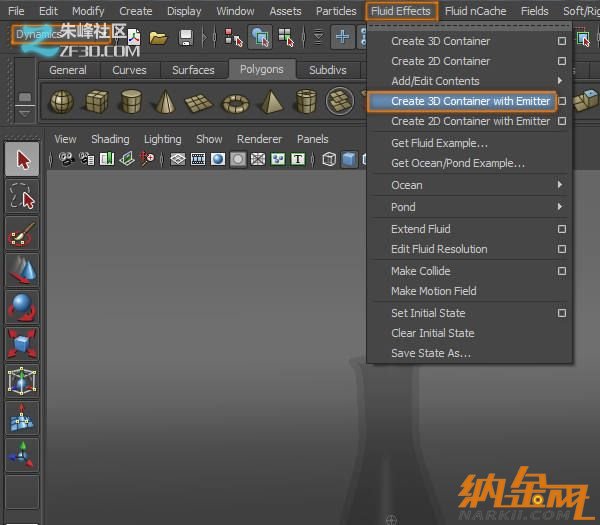Toggle film gate icon in viewport toolbar
The height and width of the screenshot is (525, 600).
pos(198,159)
